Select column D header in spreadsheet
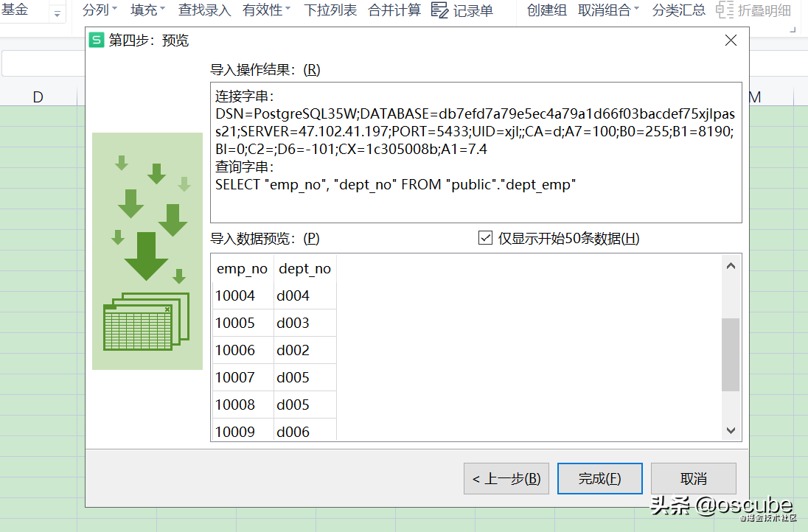The height and width of the screenshot is (532, 808). [x=38, y=97]
